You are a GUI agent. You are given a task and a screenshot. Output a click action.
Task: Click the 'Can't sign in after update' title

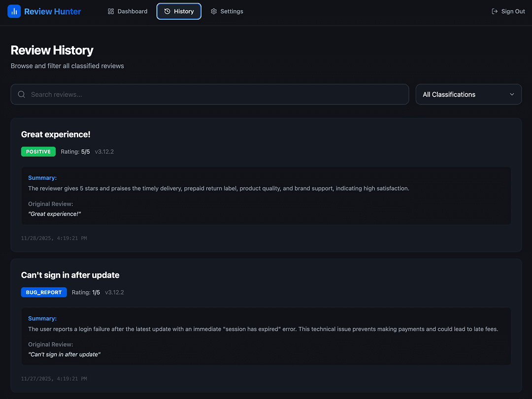[70, 275]
